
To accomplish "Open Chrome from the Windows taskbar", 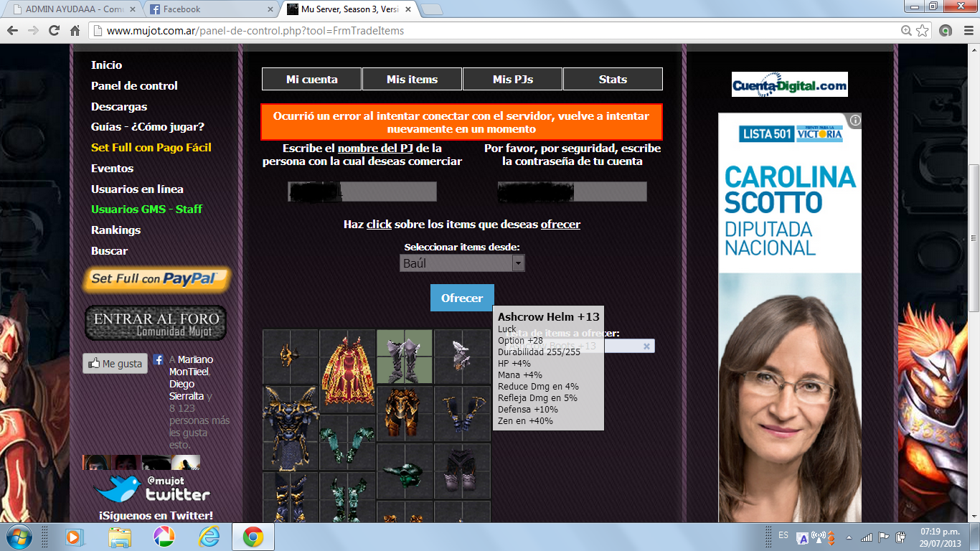I will 253,537.
